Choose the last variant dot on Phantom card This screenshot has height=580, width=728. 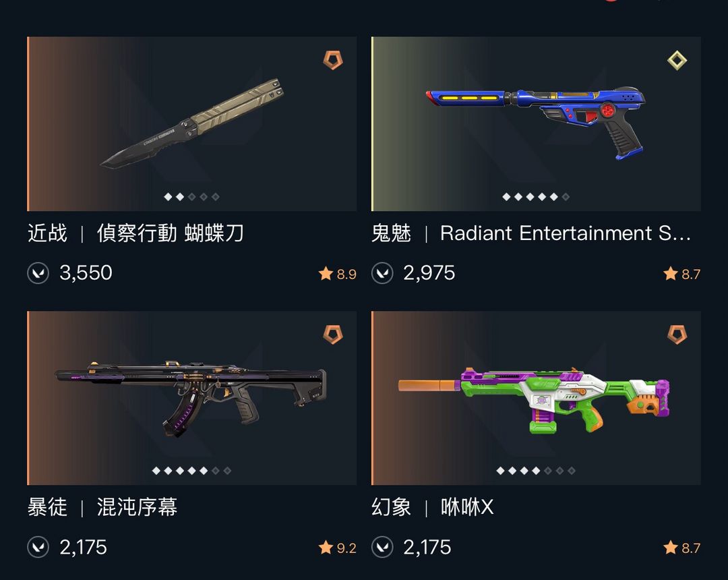point(572,471)
